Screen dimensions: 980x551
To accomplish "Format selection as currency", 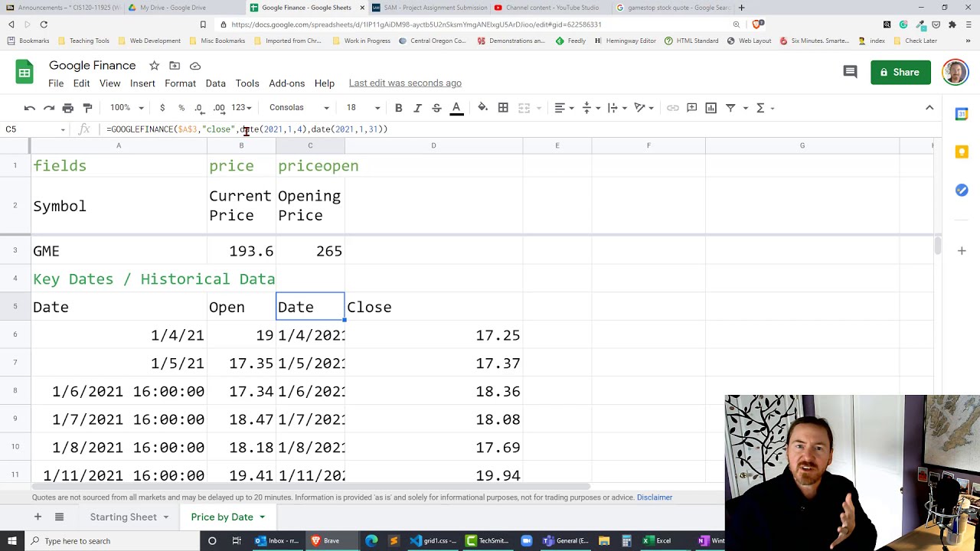I will [162, 108].
